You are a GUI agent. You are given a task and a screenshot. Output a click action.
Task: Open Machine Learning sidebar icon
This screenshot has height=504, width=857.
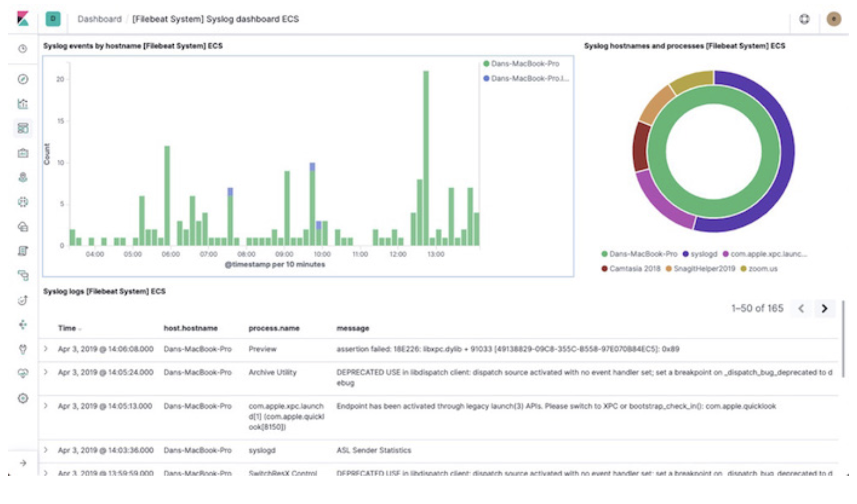[23, 202]
